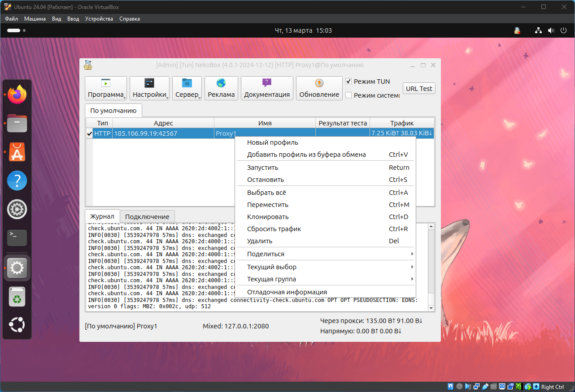Image resolution: width=575 pixels, height=392 pixels.
Task: Open the Реклама globe icon
Action: (221, 83)
